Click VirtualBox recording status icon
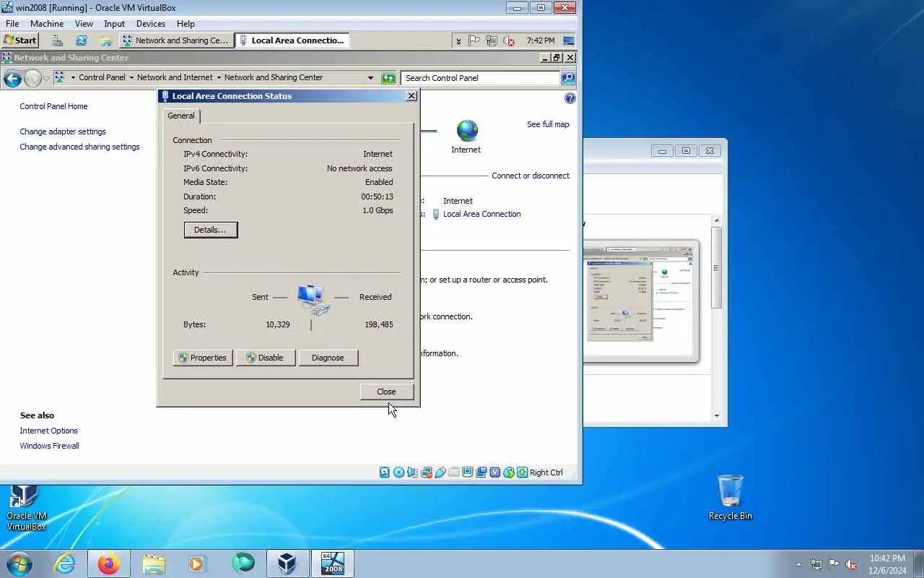 pyautogui.click(x=481, y=473)
